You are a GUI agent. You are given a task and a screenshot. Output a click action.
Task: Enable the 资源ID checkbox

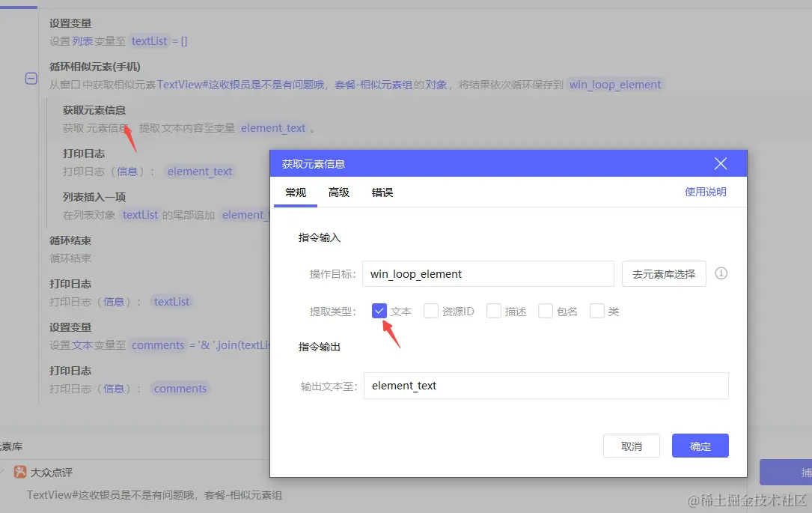pyautogui.click(x=431, y=311)
